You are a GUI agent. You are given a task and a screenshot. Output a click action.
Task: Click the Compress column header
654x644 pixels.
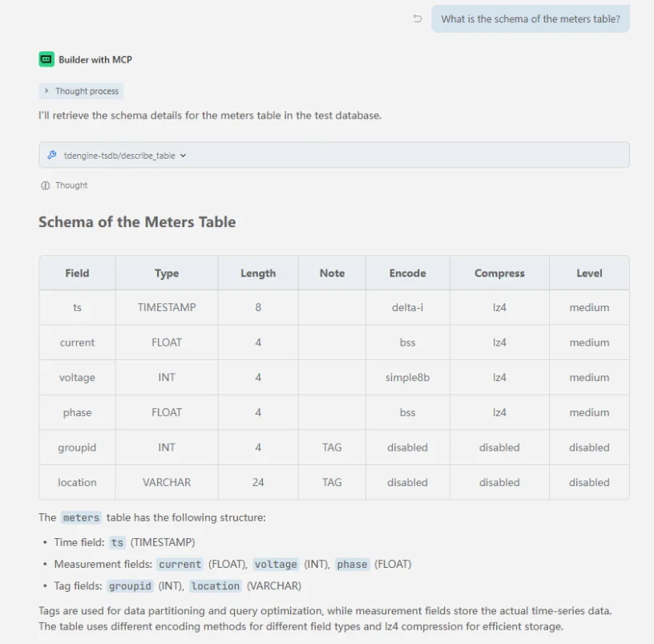click(499, 273)
